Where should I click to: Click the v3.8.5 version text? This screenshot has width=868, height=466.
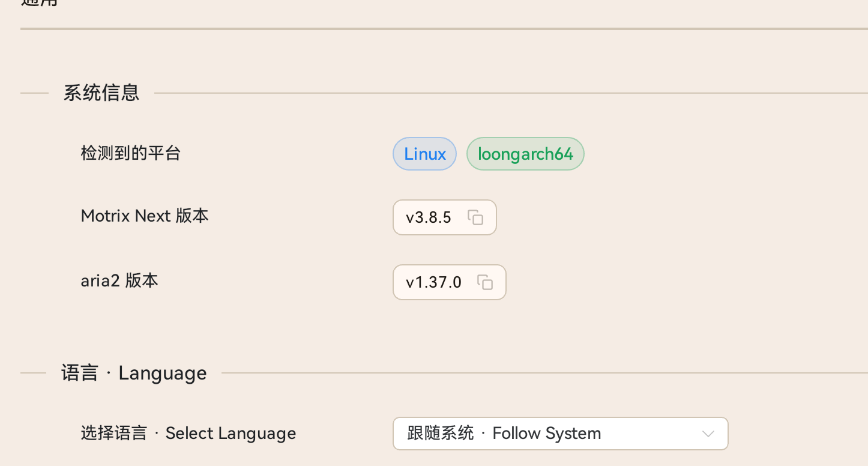point(429,217)
